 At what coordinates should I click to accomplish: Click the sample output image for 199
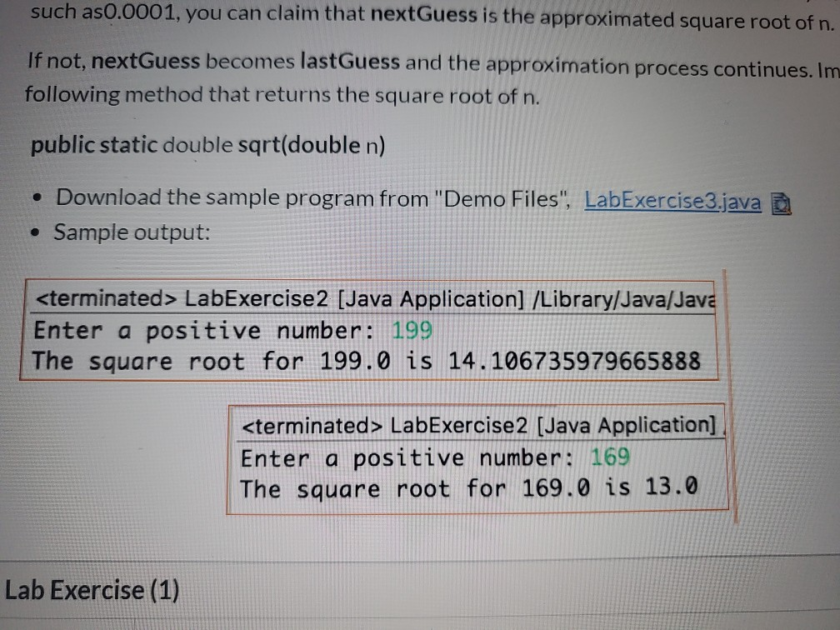[369, 330]
